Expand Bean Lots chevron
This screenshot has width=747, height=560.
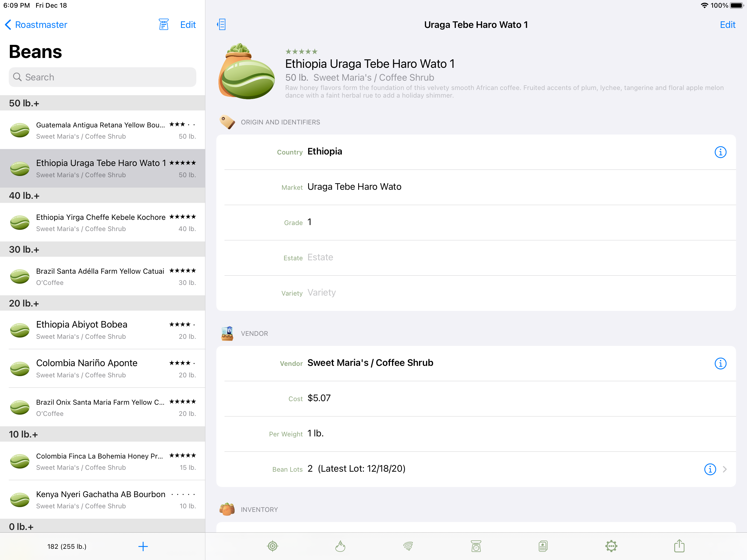tap(725, 469)
